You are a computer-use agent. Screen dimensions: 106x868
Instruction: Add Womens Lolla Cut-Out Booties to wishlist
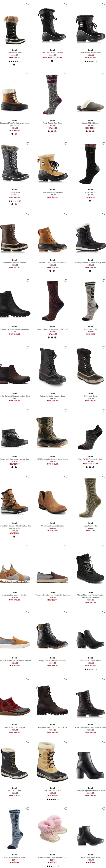(x=66, y=477)
